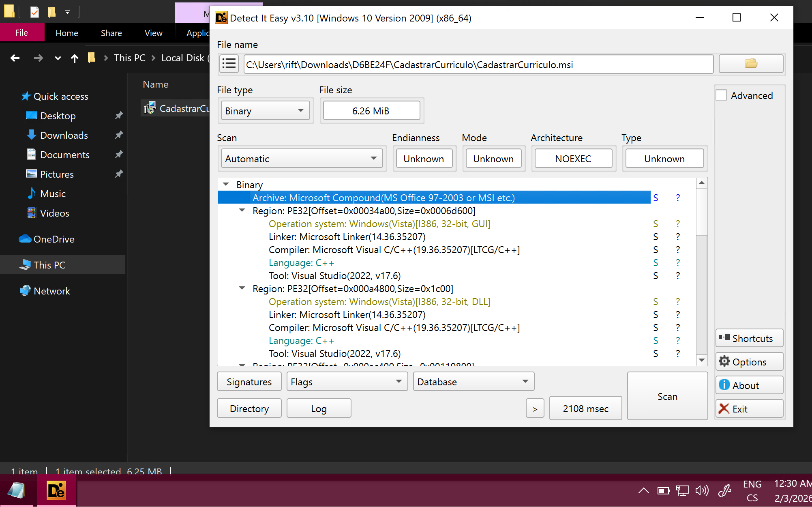Collapse the Binary tree root node
Screen dimensions: 812x507
pos(226,185)
